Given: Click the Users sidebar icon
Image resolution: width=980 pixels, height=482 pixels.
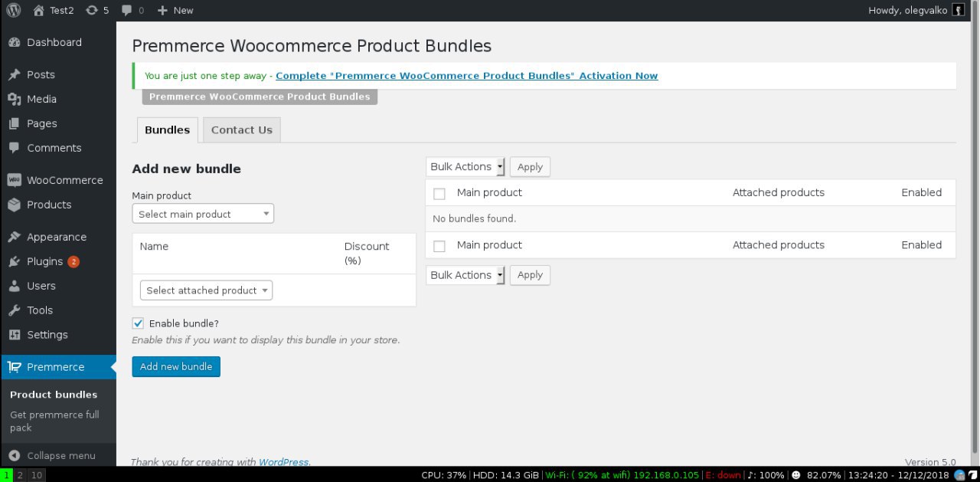Looking at the screenshot, I should 14,286.
